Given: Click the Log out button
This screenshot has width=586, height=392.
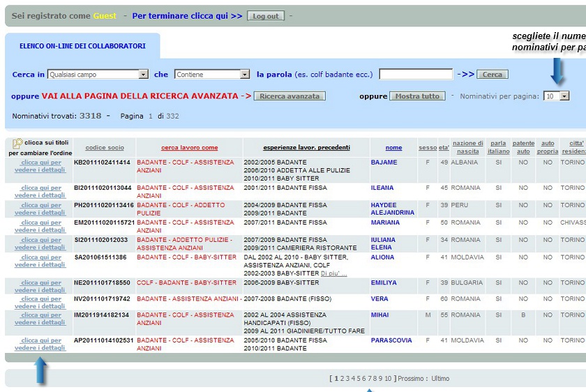Looking at the screenshot, I should (266, 16).
